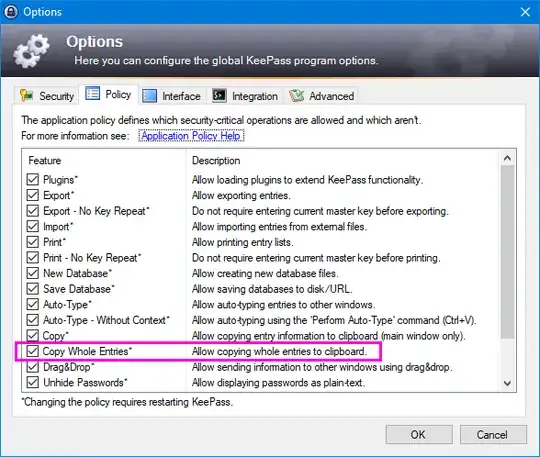The height and width of the screenshot is (457, 540).
Task: Click the OK button
Action: [x=419, y=435]
